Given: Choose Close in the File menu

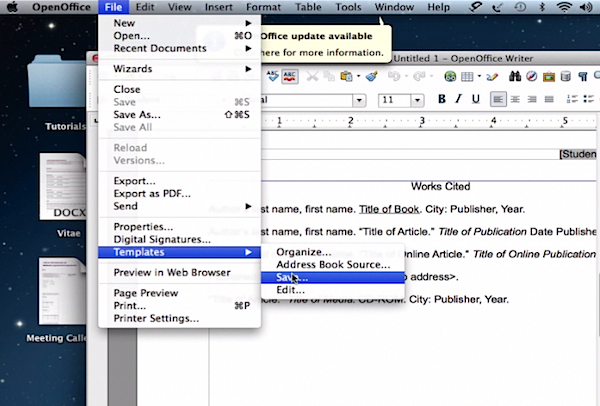Looking at the screenshot, I should pyautogui.click(x=180, y=89).
